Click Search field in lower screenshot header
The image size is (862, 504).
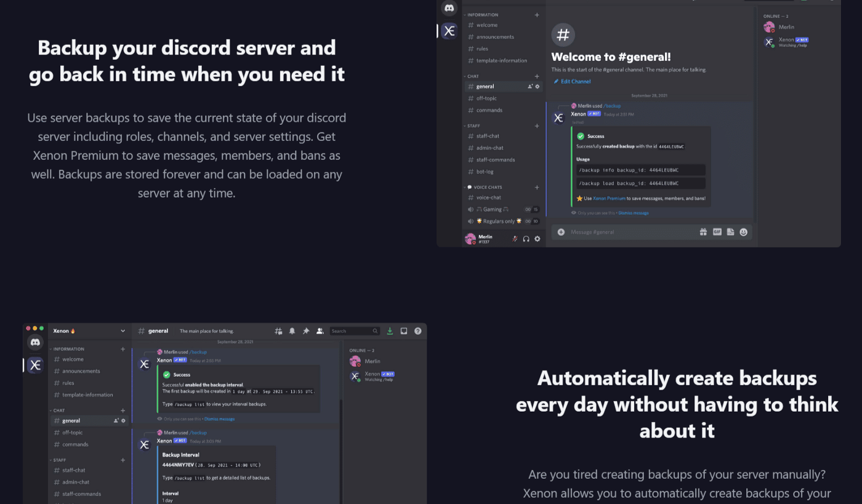coord(355,331)
